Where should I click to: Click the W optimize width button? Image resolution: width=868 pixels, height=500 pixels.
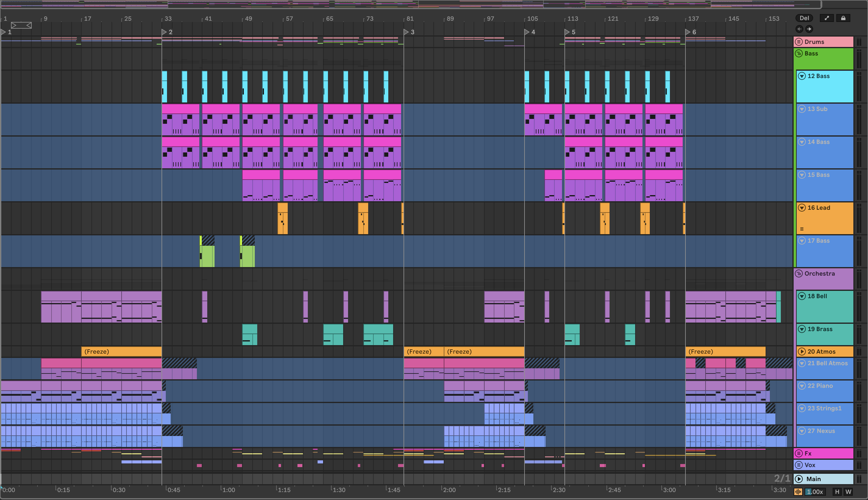tap(848, 492)
